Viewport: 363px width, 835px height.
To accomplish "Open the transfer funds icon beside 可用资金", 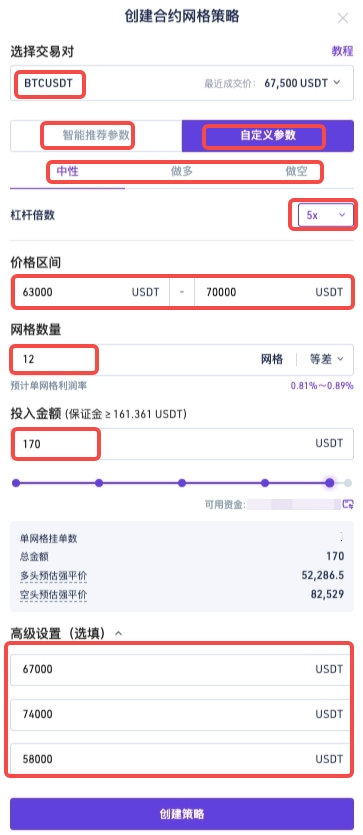I will tap(348, 504).
